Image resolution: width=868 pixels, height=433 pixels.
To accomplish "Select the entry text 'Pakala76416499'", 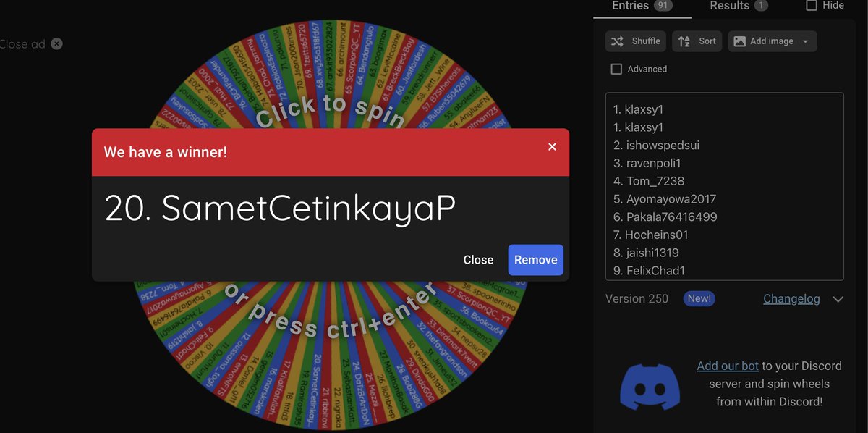I will 672,216.
